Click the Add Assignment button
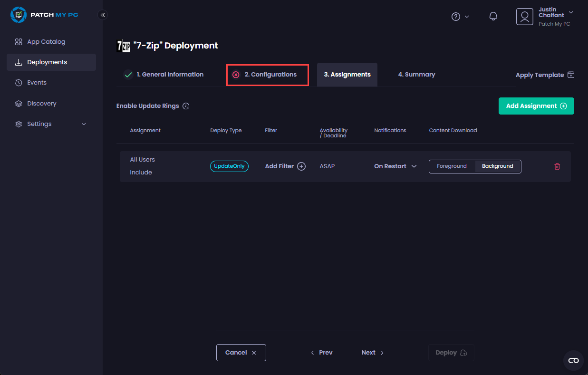Screen dimensions: 588x375 [536, 106]
